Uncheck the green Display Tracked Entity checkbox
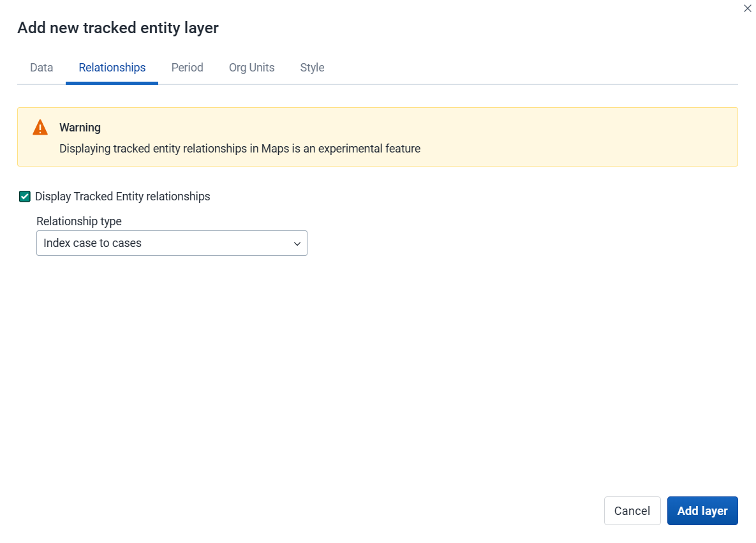Viewport: 756px width, 543px height. 25,197
